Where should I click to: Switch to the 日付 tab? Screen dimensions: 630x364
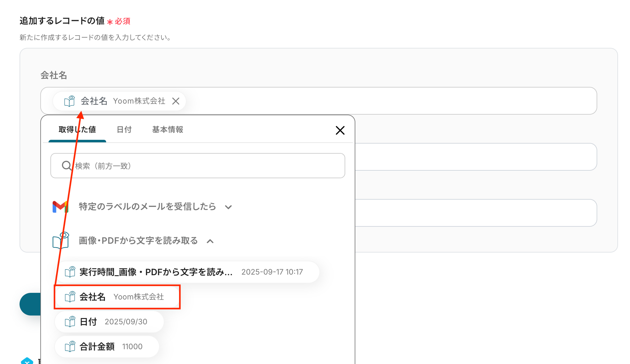pyautogui.click(x=124, y=129)
